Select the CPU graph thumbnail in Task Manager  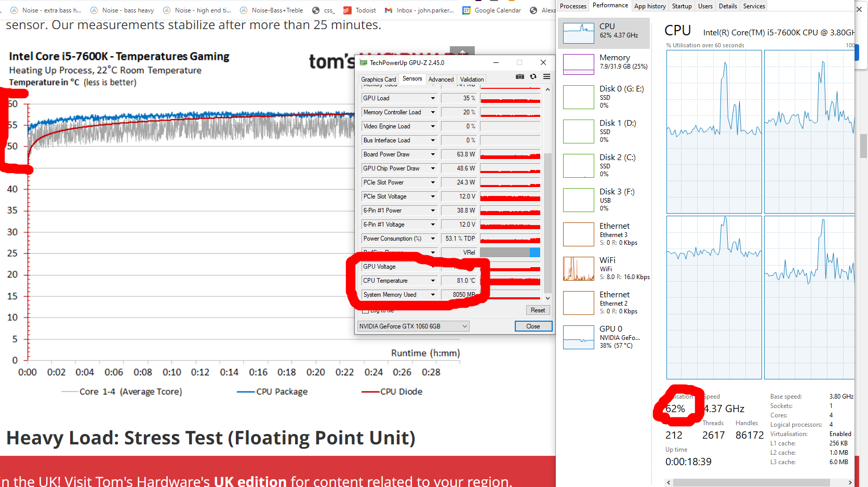(579, 33)
